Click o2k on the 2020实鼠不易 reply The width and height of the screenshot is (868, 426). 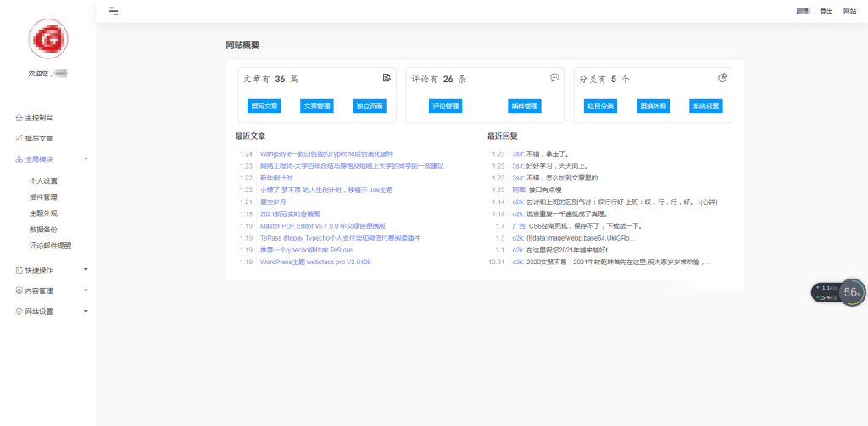pyautogui.click(x=518, y=263)
